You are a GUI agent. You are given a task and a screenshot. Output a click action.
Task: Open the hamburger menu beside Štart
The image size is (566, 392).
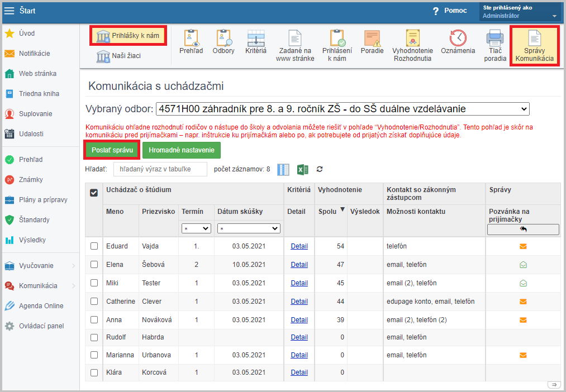click(9, 11)
